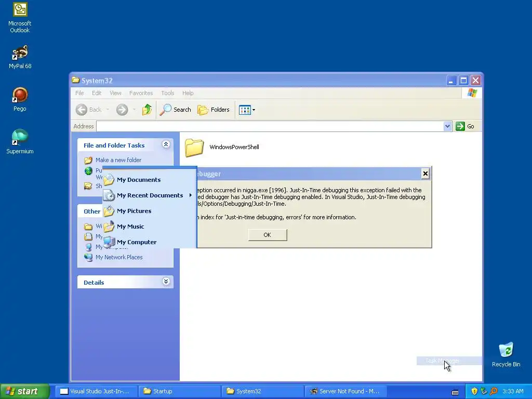Switch to the Startup taskbar window
The height and width of the screenshot is (399, 532).
click(179, 391)
